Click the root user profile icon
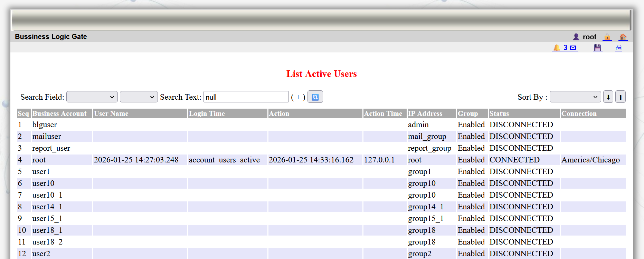This screenshot has width=644, height=259. (576, 37)
